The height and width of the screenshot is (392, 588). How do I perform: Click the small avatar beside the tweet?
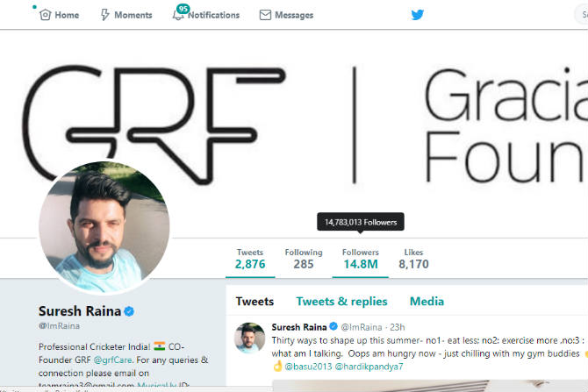(250, 338)
